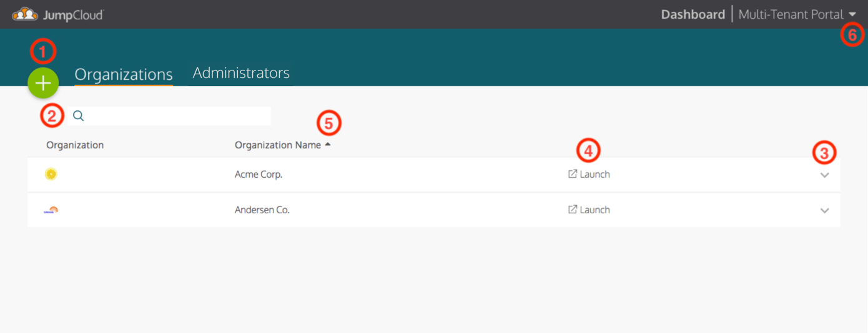868x333 pixels.
Task: Switch to the Administrators tab
Action: 241,73
